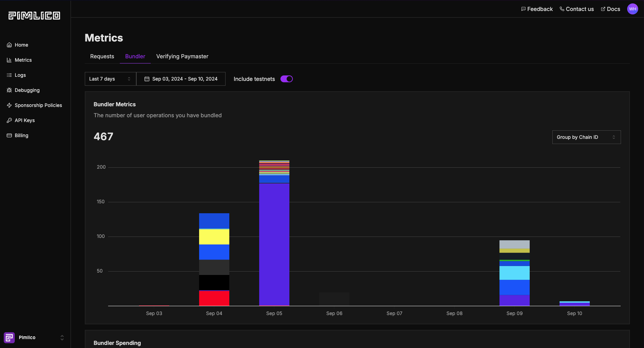Open the Group by Chain ID dropdown
This screenshot has height=348, width=644.
[x=586, y=137]
